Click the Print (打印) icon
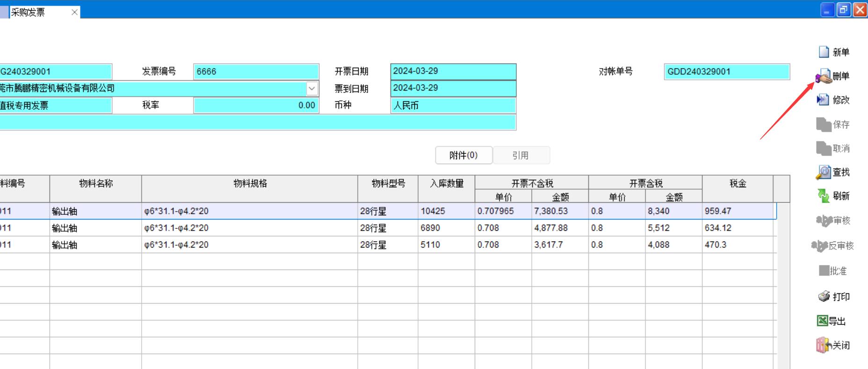This screenshot has height=369, width=868. click(824, 297)
